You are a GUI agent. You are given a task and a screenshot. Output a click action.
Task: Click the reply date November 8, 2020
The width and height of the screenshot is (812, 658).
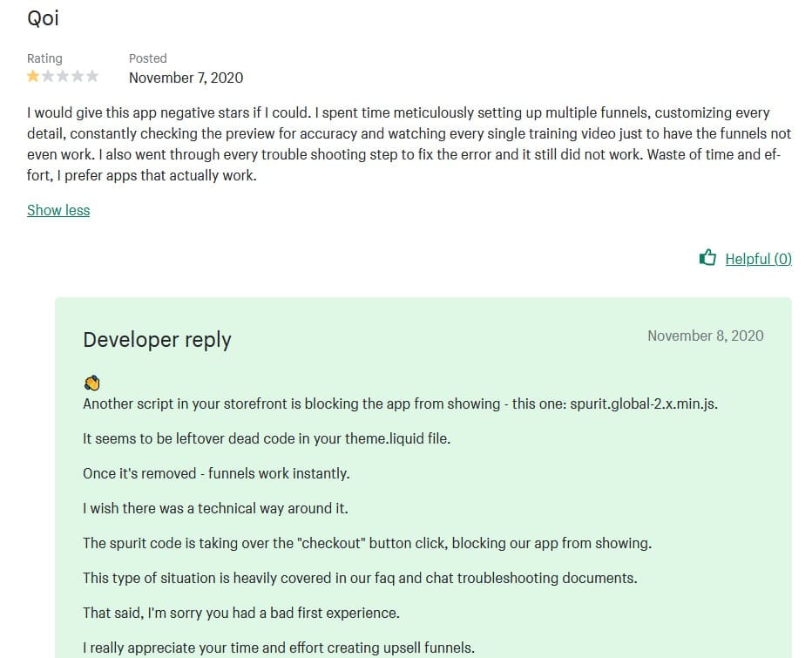705,336
